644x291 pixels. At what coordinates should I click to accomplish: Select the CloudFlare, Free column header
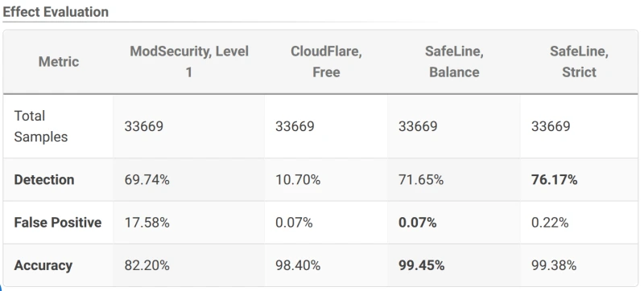[326, 62]
